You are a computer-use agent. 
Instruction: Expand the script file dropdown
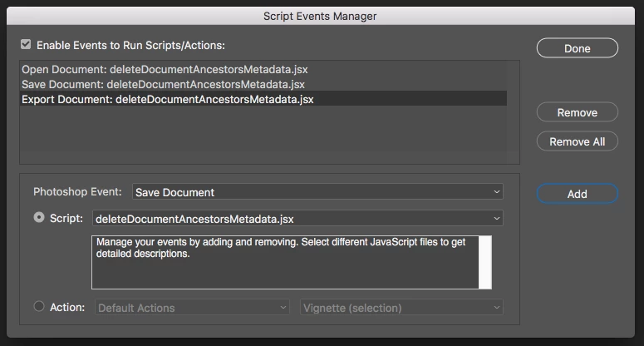pos(297,219)
